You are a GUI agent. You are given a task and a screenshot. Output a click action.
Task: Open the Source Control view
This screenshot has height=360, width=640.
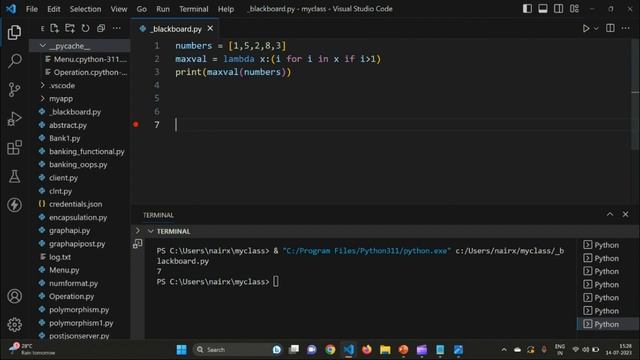pos(14,89)
